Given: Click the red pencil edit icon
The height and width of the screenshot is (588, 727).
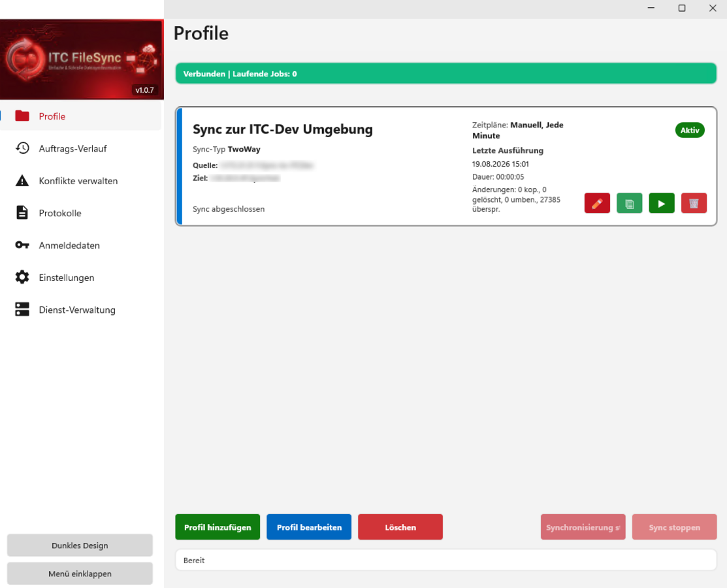Looking at the screenshot, I should coord(597,203).
